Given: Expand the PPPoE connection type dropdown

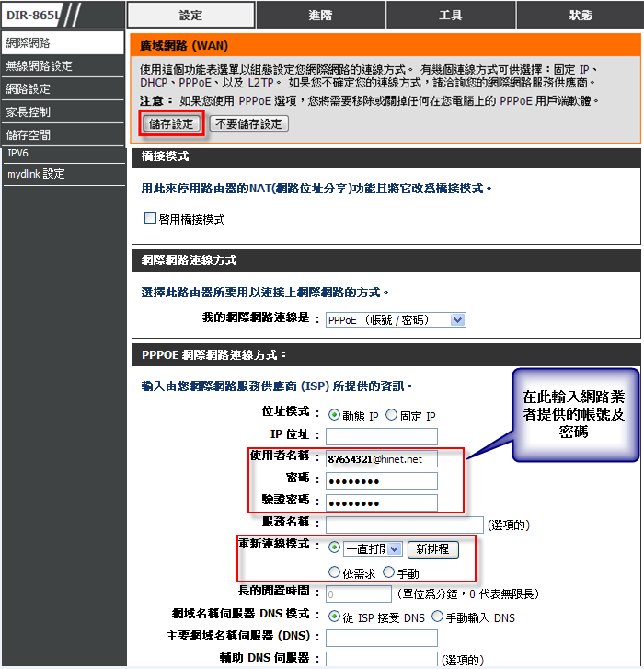Looking at the screenshot, I should pyautogui.click(x=396, y=319).
